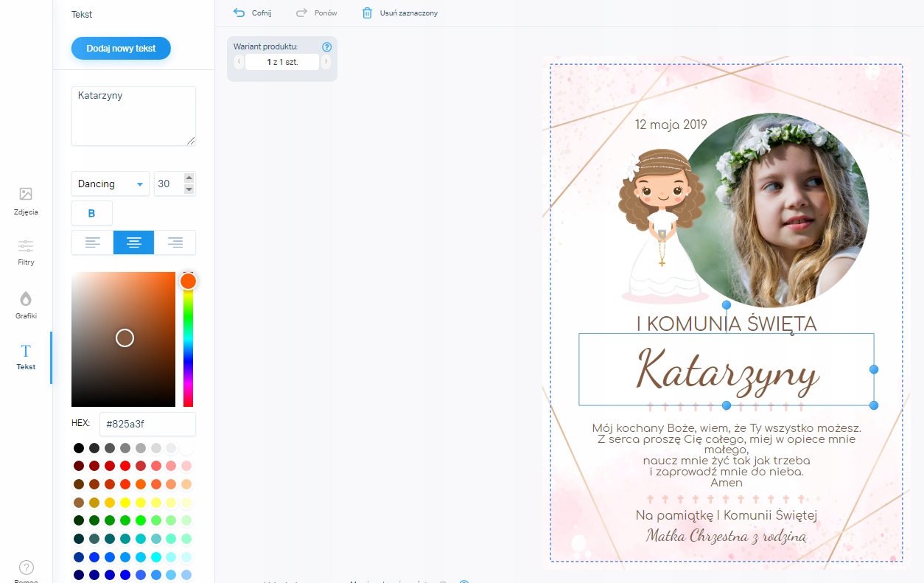Align text to the right
This screenshot has width=924, height=583.
175,242
